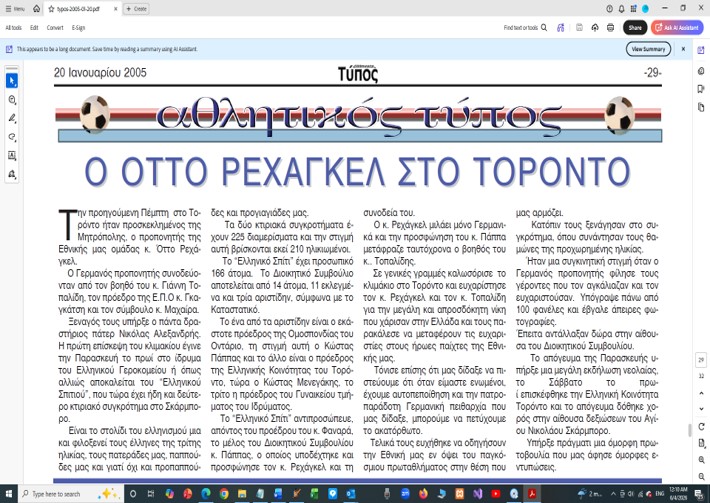Open the comments panel icon in right rail

[701, 71]
